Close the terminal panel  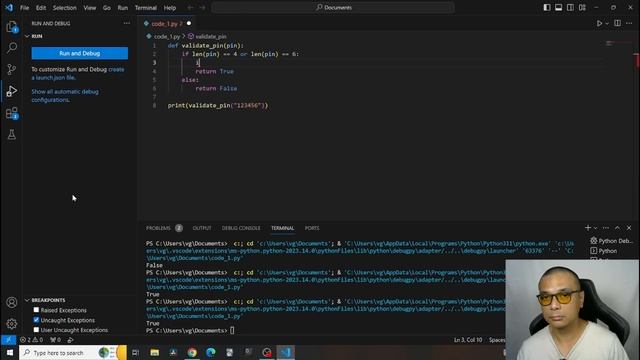(629, 228)
